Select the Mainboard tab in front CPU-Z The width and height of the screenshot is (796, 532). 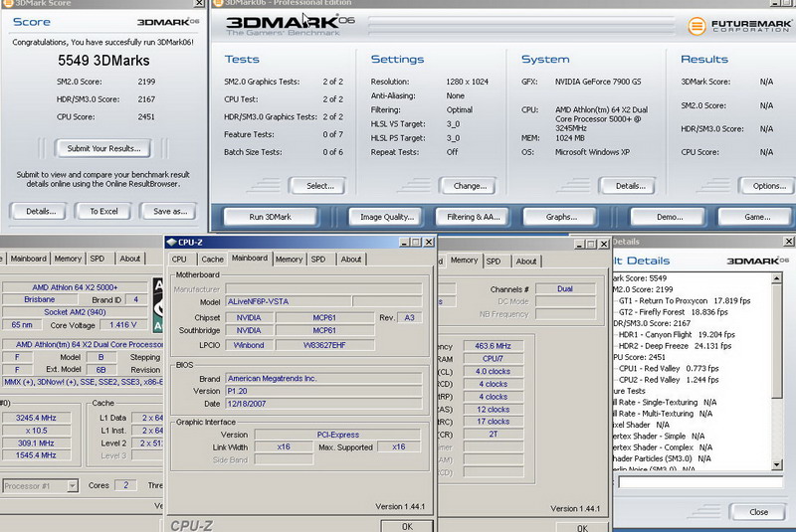(x=250, y=259)
